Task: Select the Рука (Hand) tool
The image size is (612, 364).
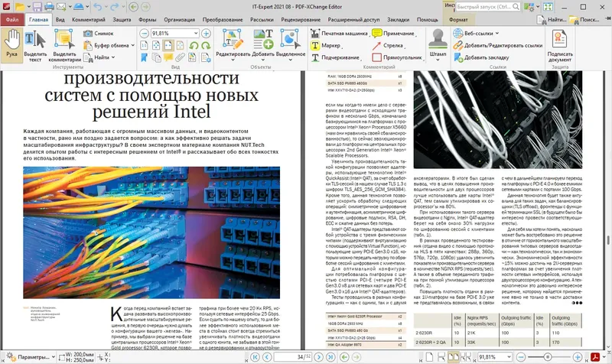Action: [11, 44]
